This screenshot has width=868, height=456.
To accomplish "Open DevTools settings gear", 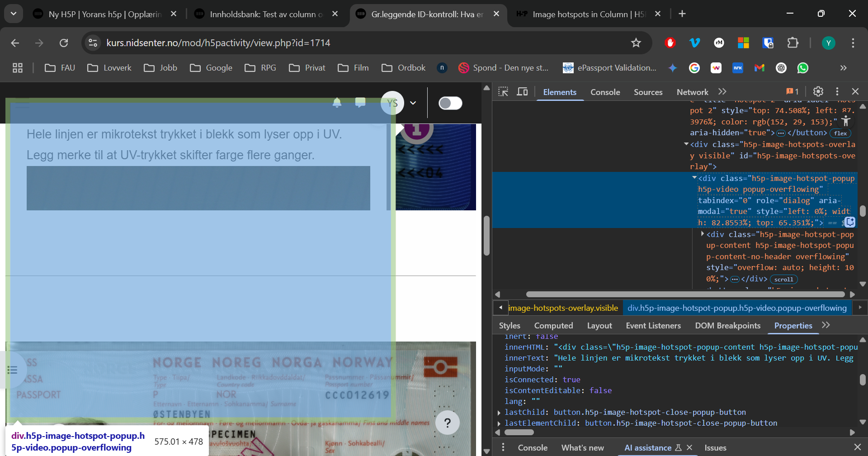I will (818, 91).
